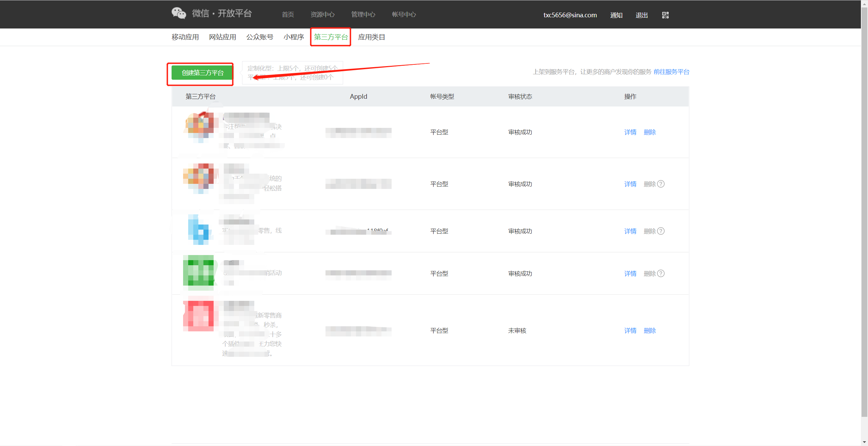868x446 pixels.
Task: Follow the 前往服务平台 link
Action: coord(671,72)
